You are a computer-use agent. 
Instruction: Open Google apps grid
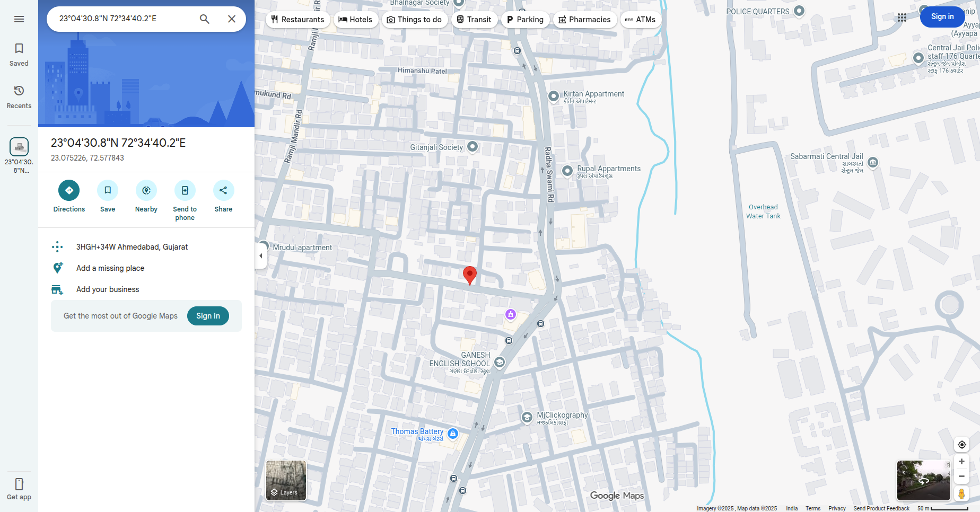902,17
